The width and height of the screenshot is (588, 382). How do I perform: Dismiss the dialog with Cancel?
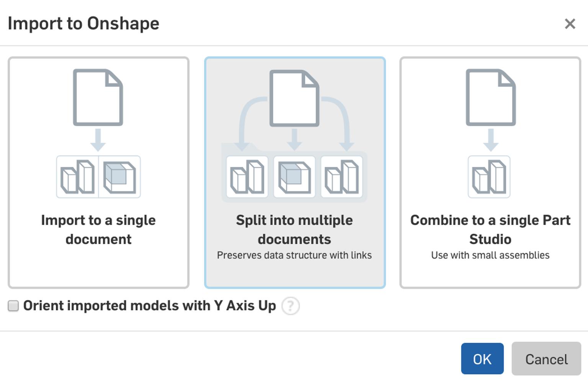click(x=546, y=359)
